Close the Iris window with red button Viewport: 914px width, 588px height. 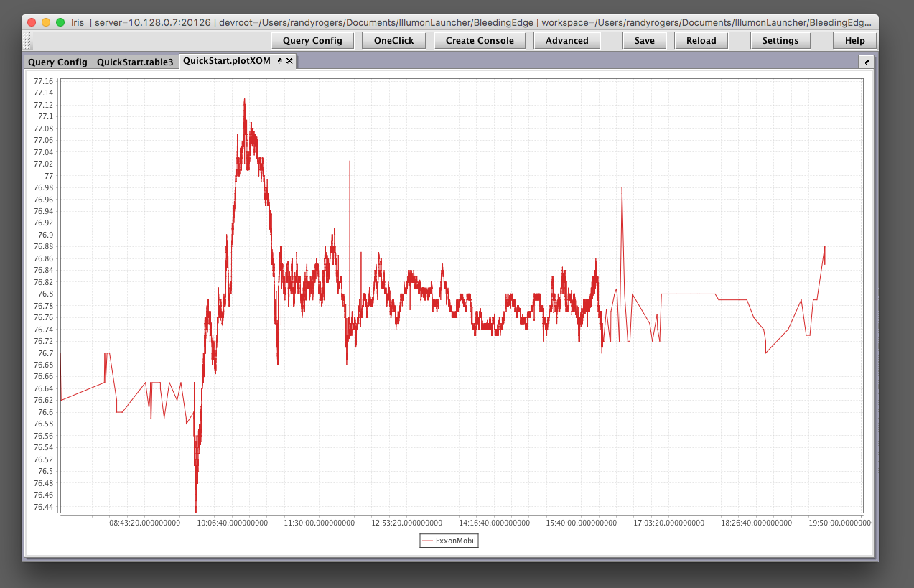pos(32,22)
